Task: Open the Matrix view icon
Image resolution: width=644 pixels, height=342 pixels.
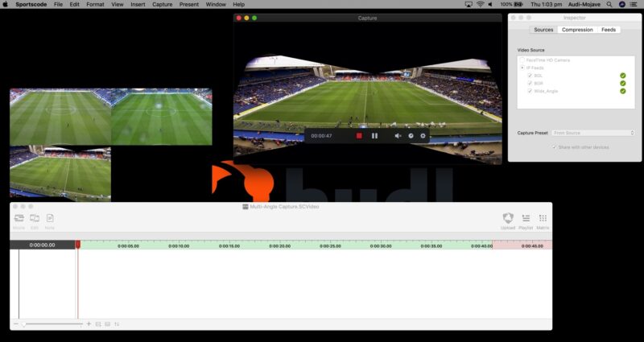Action: tap(543, 219)
